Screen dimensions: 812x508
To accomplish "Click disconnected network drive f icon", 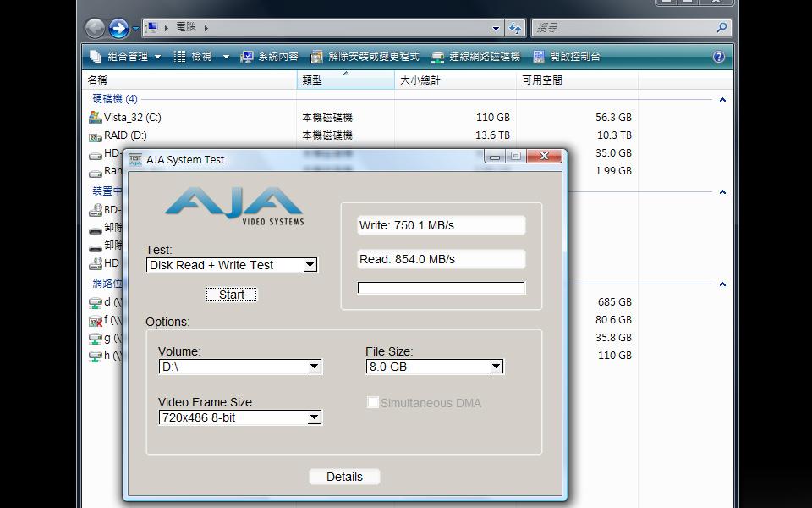I will tap(96, 321).
